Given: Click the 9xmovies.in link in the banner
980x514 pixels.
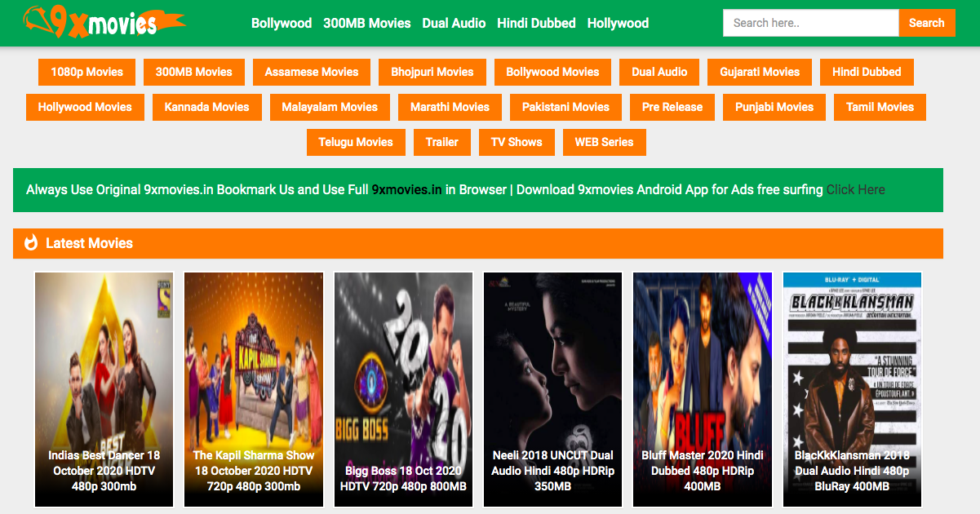Looking at the screenshot, I should pyautogui.click(x=406, y=190).
